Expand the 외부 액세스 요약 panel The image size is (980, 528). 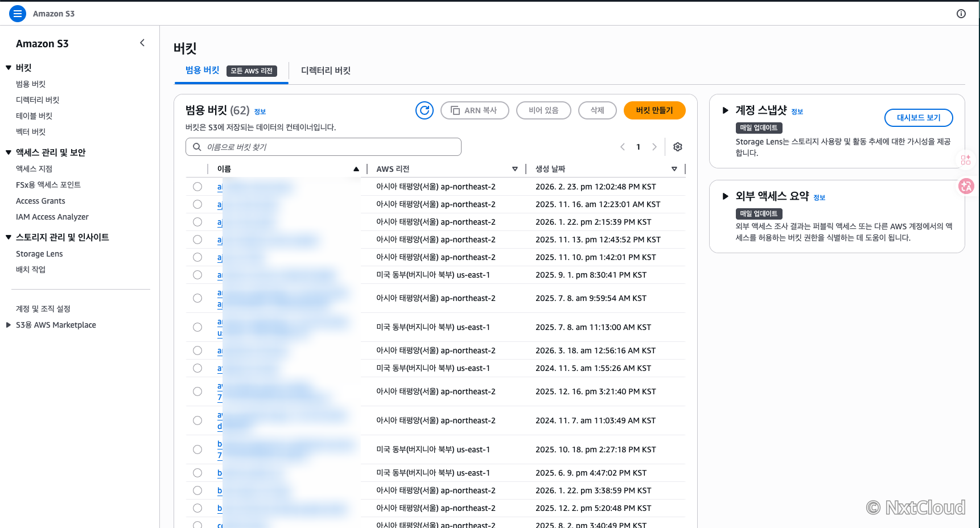click(x=725, y=196)
